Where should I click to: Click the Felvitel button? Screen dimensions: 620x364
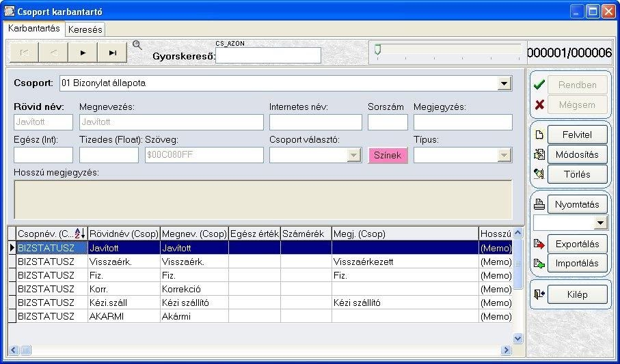pos(578,135)
